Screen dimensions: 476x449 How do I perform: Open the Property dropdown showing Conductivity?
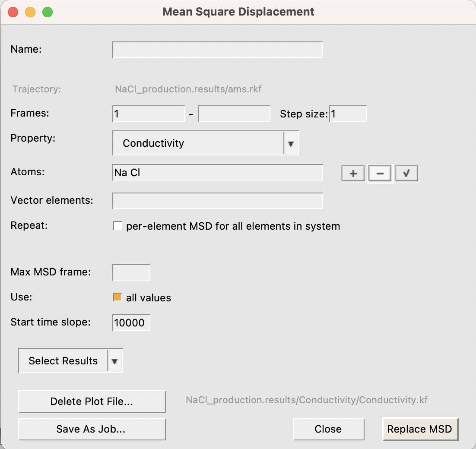click(x=198, y=143)
